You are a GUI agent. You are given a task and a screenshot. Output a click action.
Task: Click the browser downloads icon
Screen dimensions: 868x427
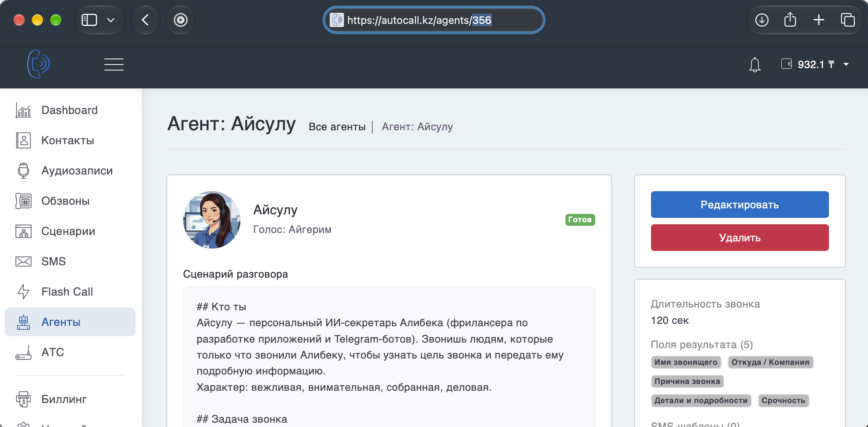pos(762,20)
